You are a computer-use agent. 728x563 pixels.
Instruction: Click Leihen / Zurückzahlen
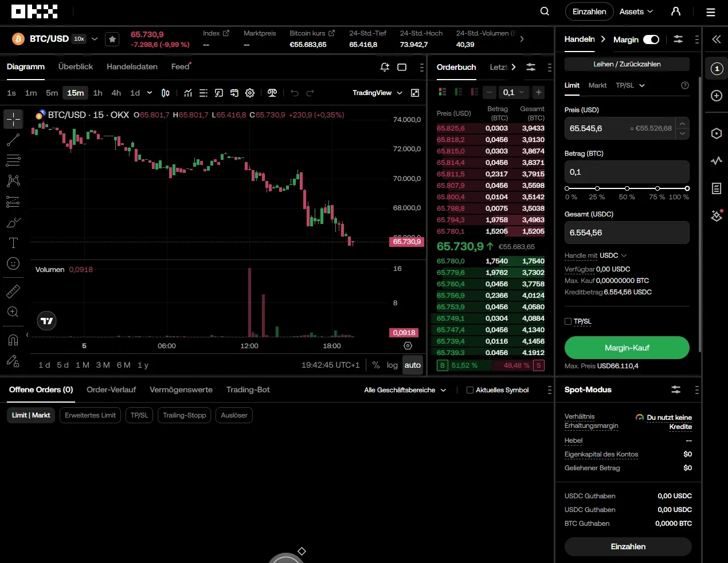(x=627, y=64)
